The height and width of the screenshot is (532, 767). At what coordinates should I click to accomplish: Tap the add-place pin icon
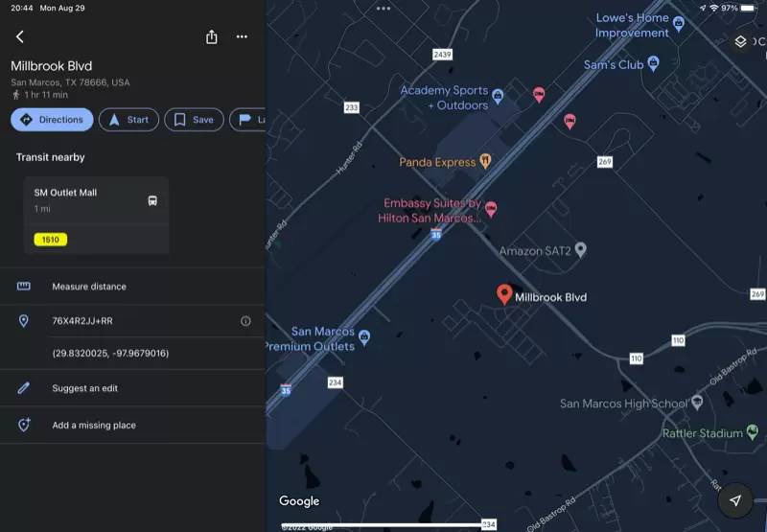(x=23, y=425)
